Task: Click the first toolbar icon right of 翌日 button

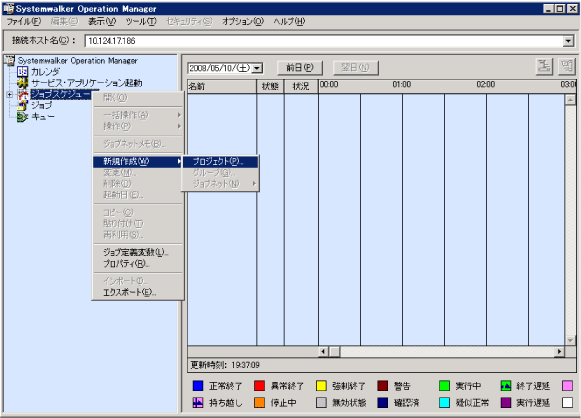Action: coord(544,67)
